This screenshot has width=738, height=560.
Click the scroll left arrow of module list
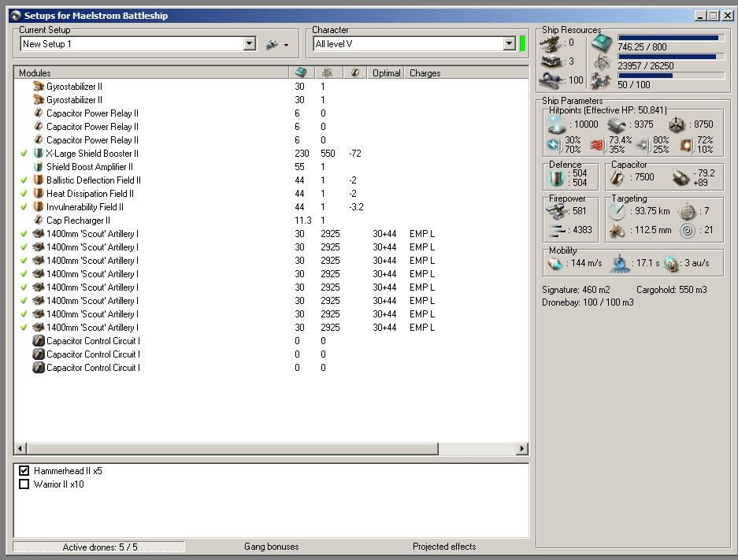click(x=20, y=448)
